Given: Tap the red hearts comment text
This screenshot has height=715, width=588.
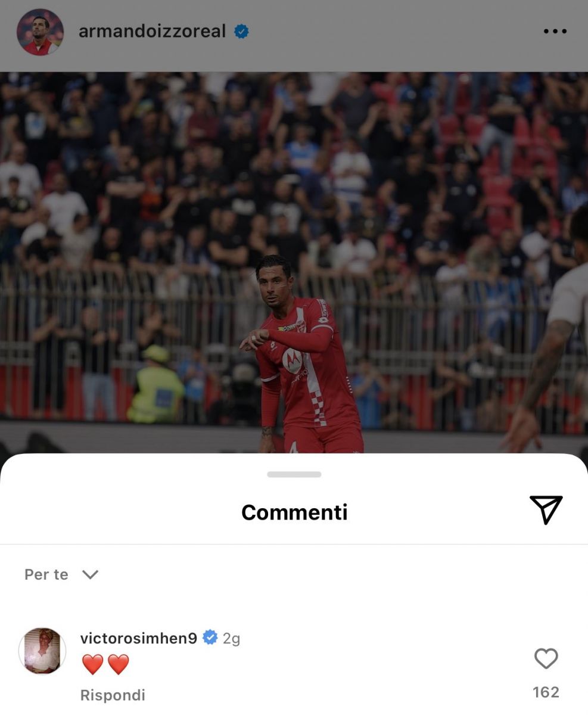Looking at the screenshot, I should (105, 664).
